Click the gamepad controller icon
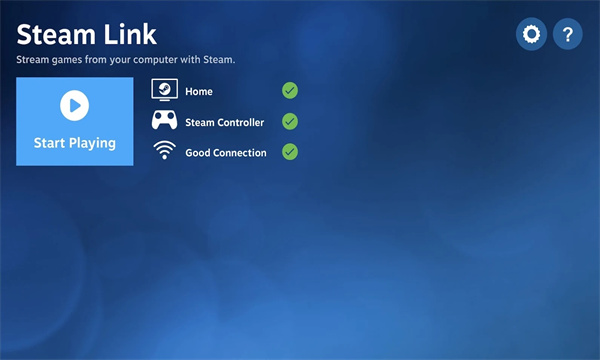This screenshot has width=600, height=360. pyautogui.click(x=165, y=120)
